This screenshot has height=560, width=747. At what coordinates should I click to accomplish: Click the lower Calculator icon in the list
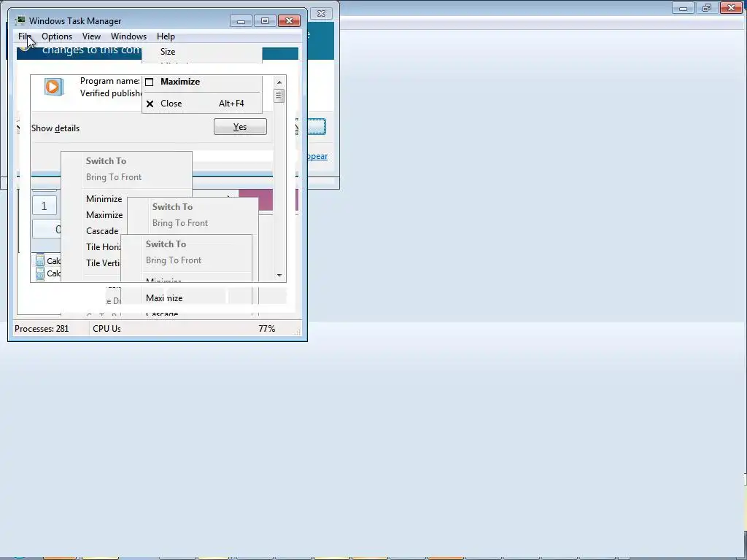[40, 273]
